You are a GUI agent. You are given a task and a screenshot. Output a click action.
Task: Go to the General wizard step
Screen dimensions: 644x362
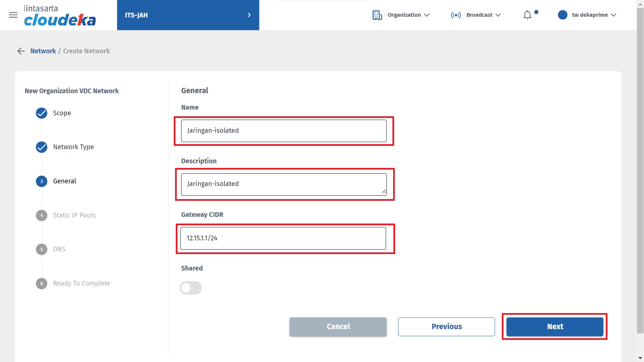[64, 181]
